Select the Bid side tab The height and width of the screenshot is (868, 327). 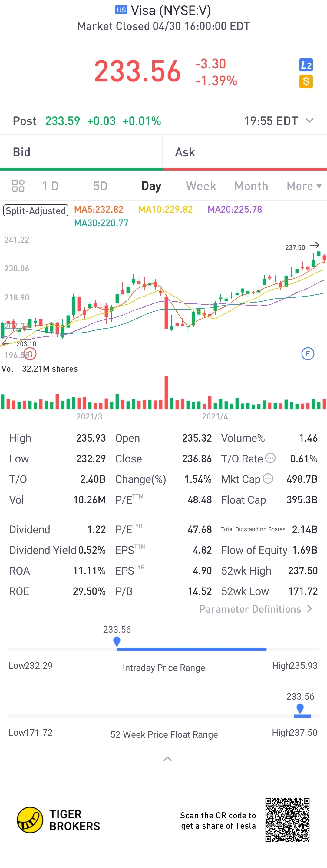coord(81,152)
